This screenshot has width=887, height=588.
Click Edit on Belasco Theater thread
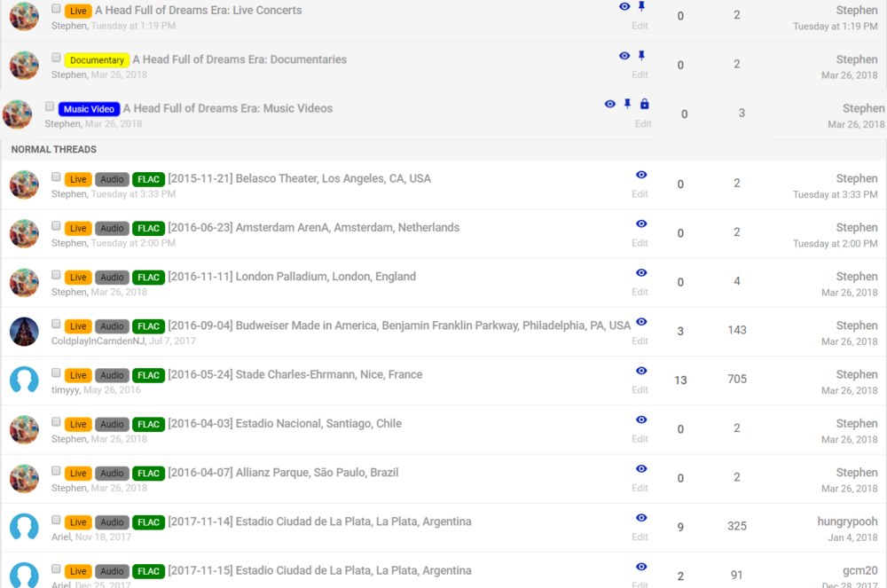640,194
